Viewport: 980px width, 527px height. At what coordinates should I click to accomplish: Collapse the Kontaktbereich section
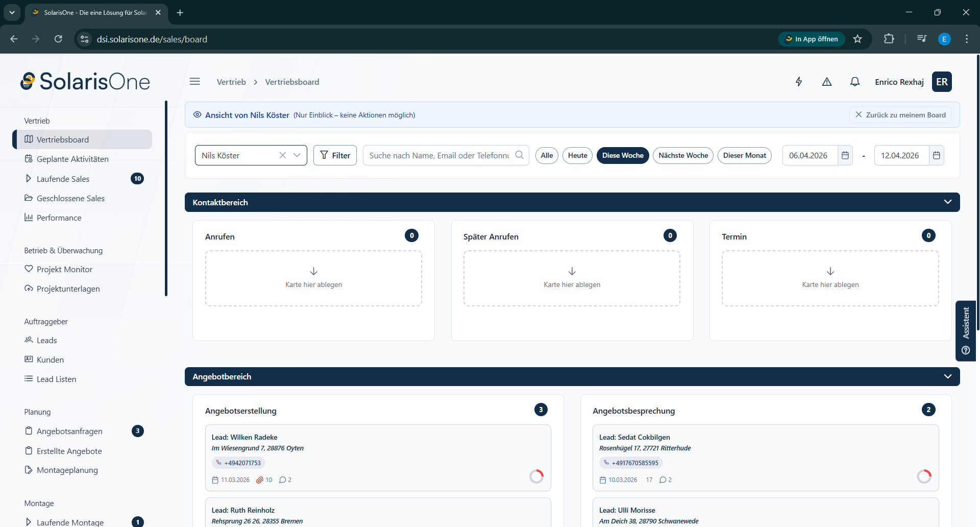point(948,202)
